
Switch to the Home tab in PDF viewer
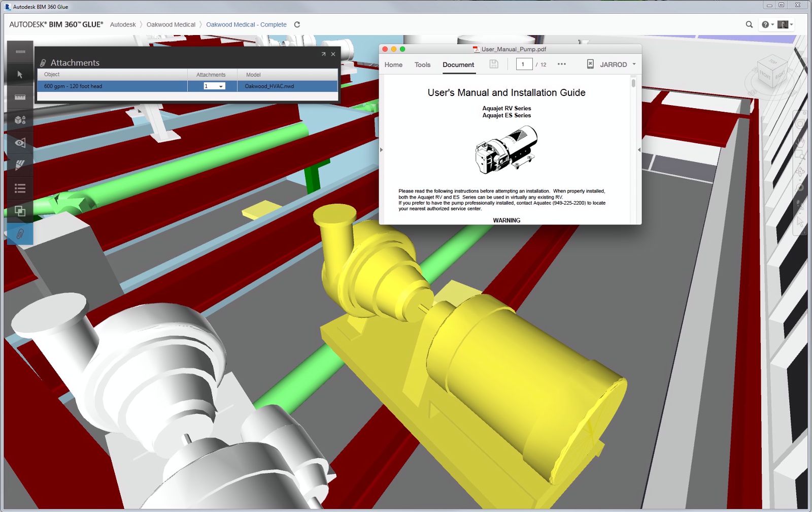tap(393, 65)
